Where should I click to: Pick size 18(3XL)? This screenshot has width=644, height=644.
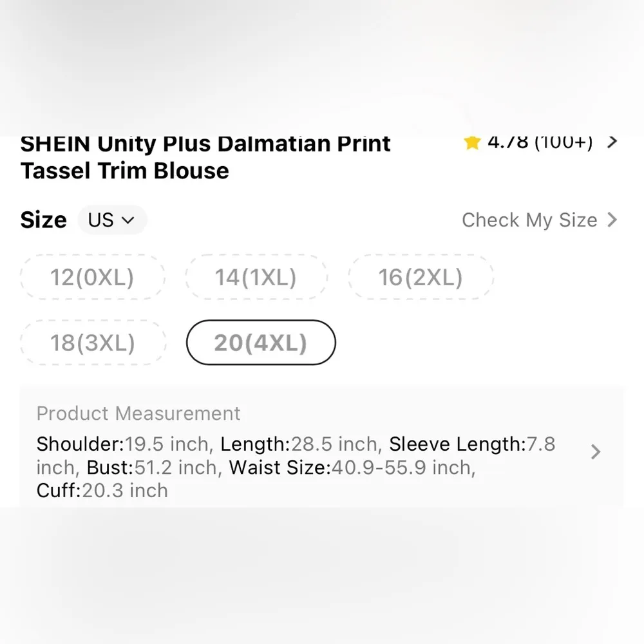click(x=93, y=343)
